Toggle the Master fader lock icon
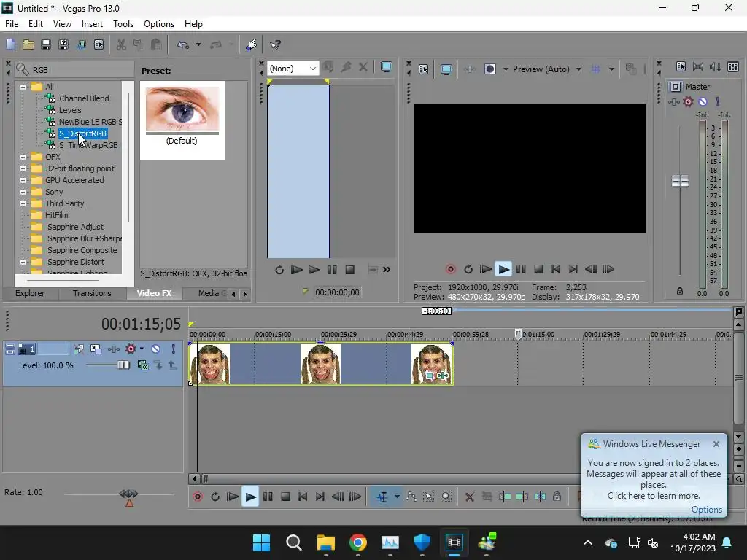 click(x=680, y=291)
